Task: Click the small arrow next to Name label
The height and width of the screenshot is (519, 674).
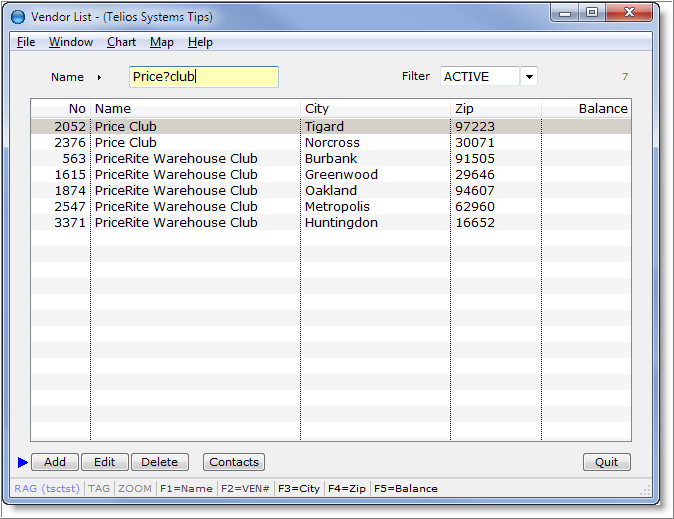Action: coord(99,77)
